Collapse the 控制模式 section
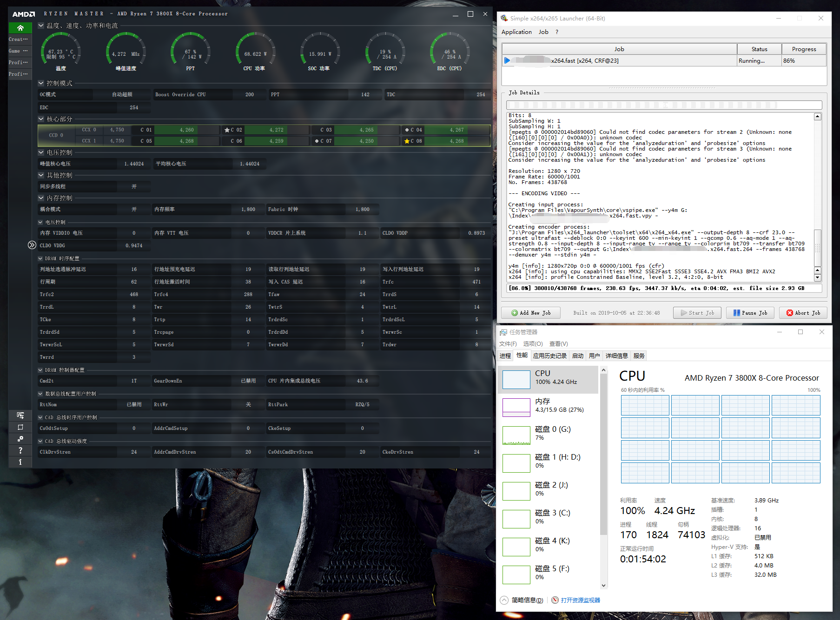Screen dimensions: 840x620 coord(41,83)
